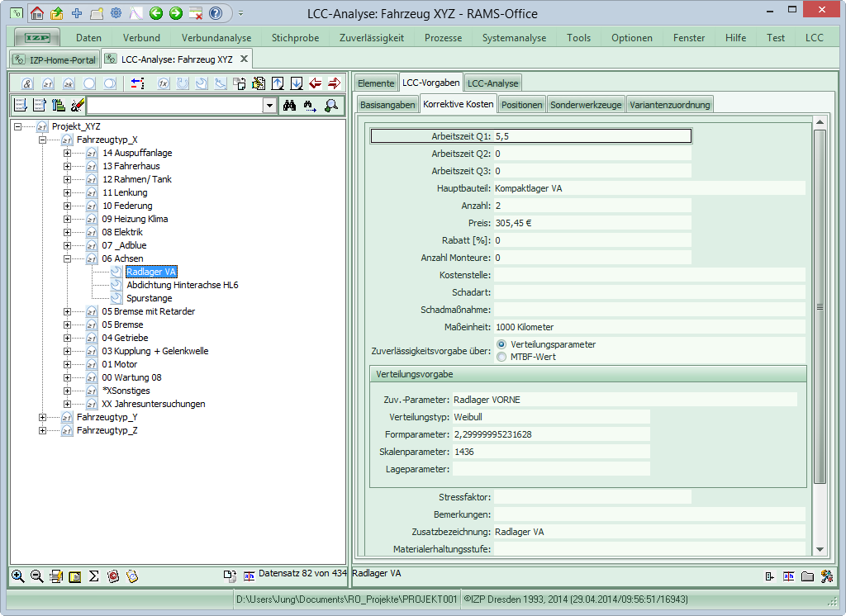Switch to the LCC-Analyse sub-tab

(492, 83)
